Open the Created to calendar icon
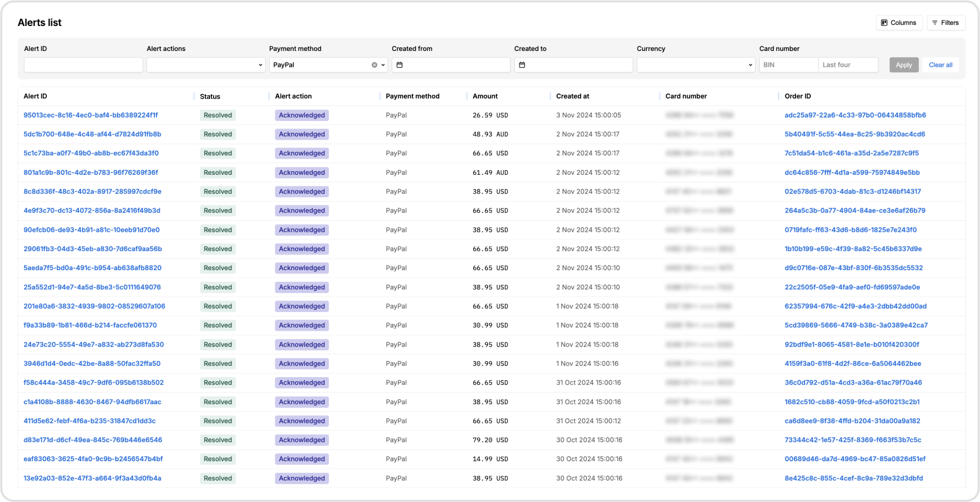980x502 pixels. (522, 65)
